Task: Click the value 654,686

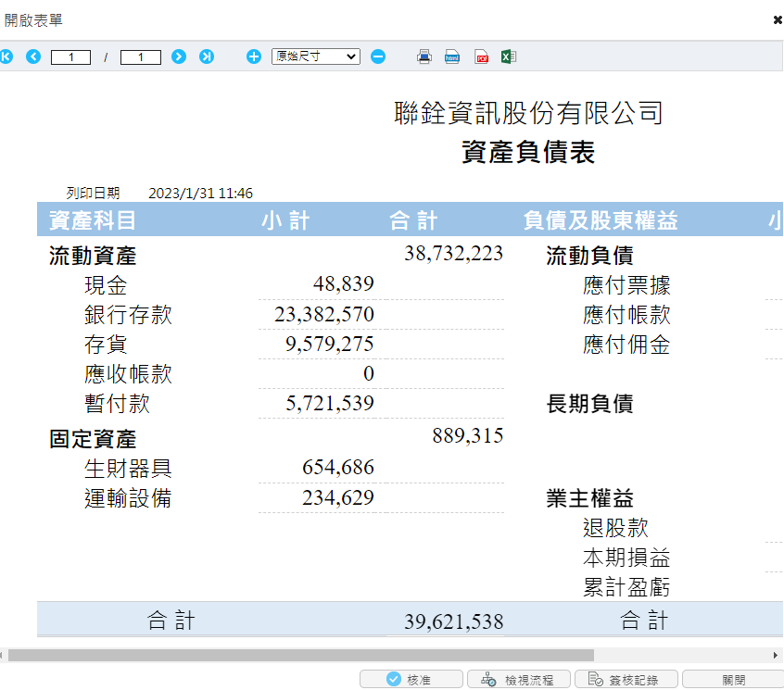Action: (x=338, y=467)
